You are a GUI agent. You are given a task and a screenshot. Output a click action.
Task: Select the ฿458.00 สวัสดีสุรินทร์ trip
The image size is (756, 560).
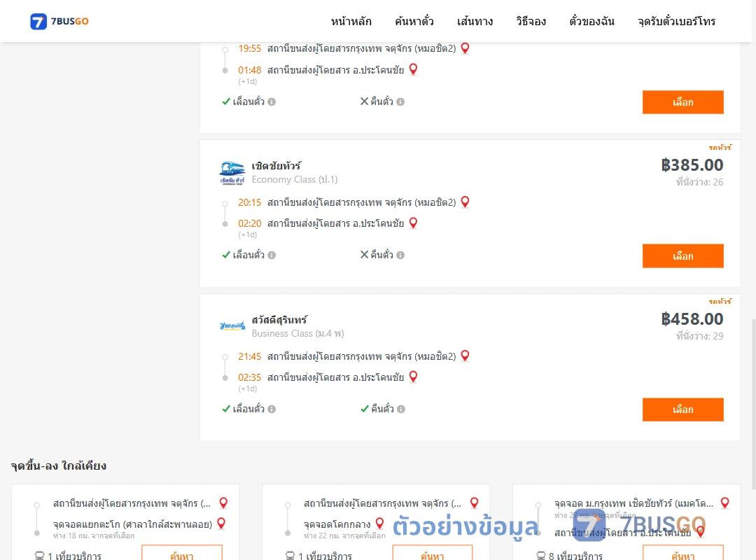click(x=682, y=409)
